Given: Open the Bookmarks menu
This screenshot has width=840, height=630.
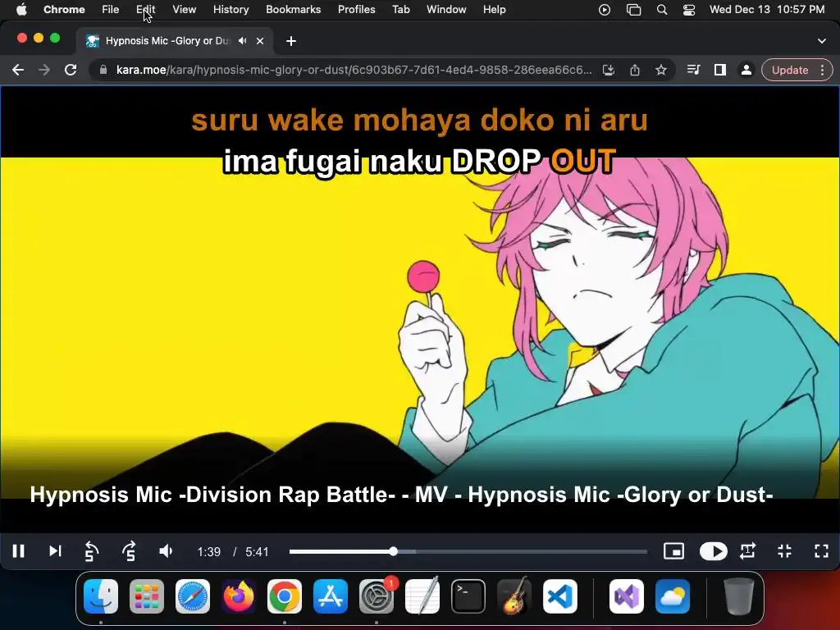Looking at the screenshot, I should tap(294, 10).
